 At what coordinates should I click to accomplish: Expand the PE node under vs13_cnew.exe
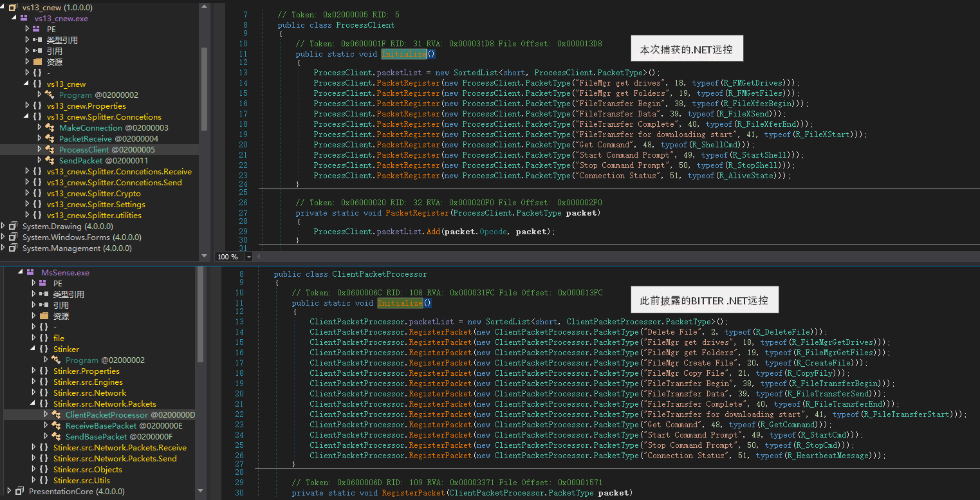(27, 29)
